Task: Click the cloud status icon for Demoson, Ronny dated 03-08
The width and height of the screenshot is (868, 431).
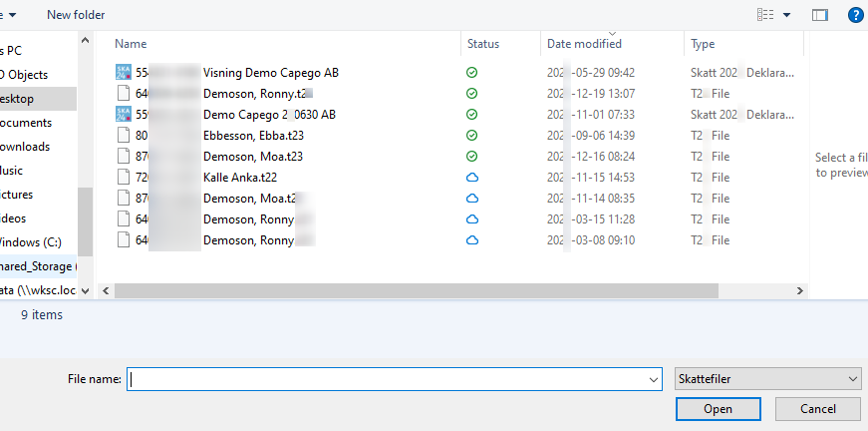Action: tap(472, 240)
